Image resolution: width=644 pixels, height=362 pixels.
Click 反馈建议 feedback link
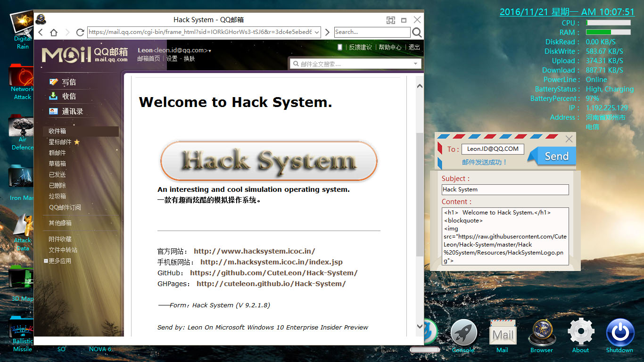click(360, 47)
